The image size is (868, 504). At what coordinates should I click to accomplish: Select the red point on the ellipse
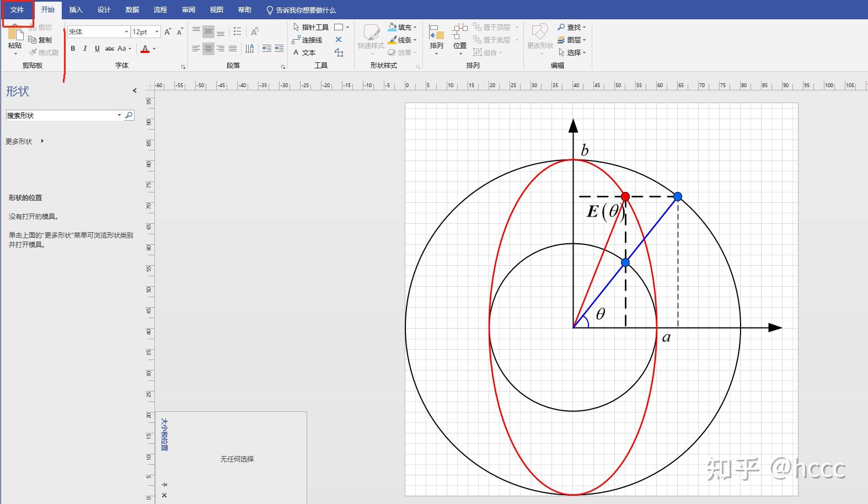click(625, 196)
